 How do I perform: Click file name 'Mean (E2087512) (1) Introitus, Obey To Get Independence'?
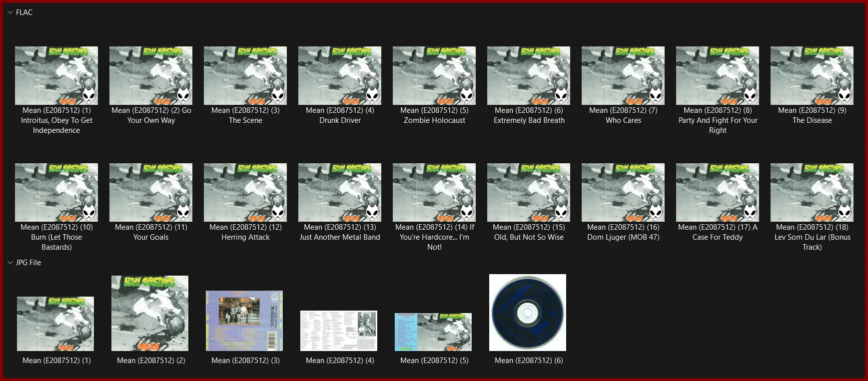tap(56, 120)
